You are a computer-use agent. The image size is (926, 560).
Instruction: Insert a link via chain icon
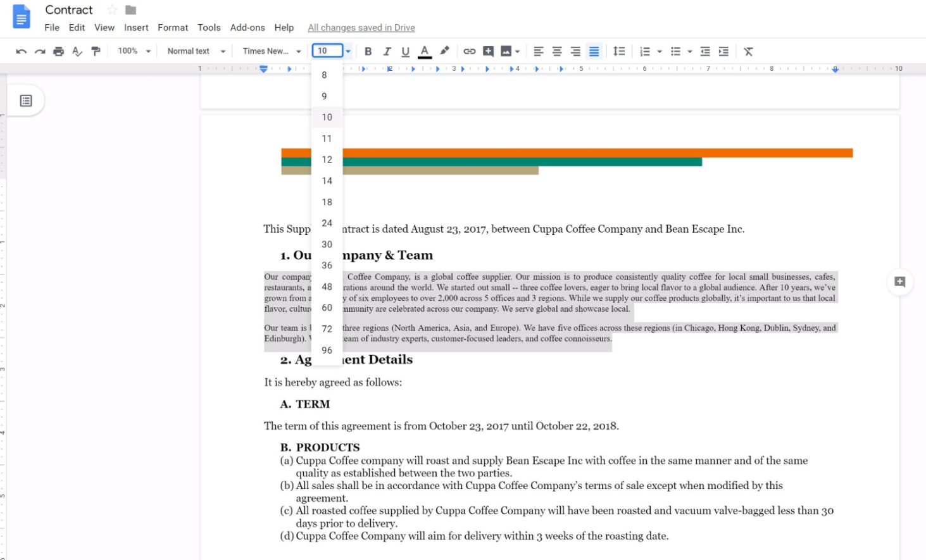point(469,51)
